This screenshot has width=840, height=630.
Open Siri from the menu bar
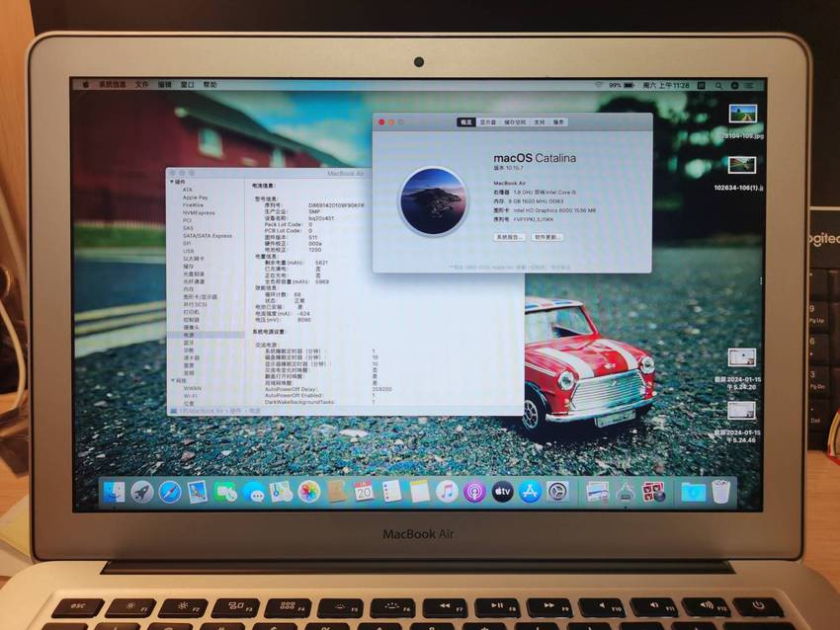(x=735, y=85)
